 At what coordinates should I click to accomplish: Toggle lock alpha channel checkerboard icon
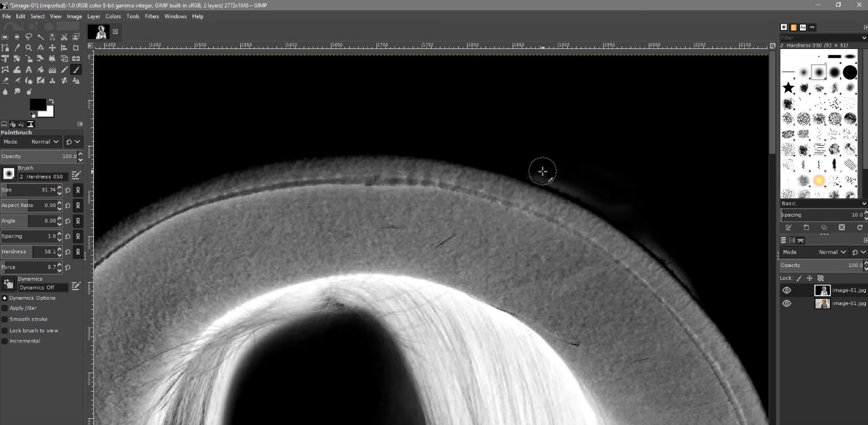point(820,278)
